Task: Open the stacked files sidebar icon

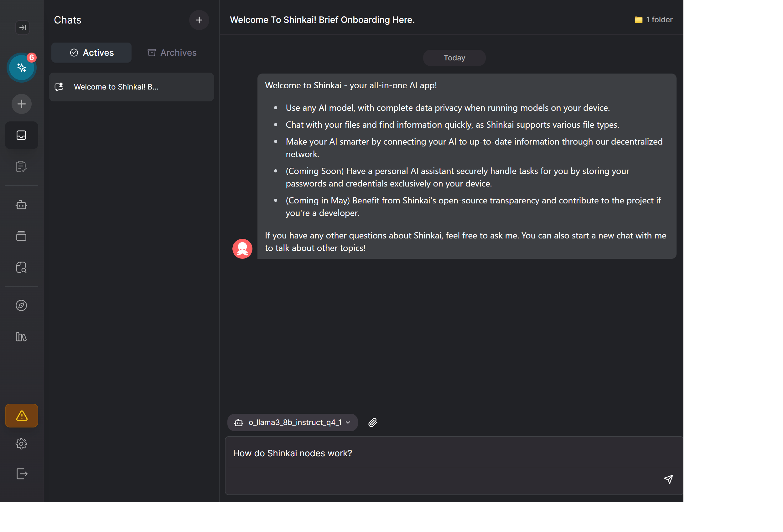Action: tap(22, 236)
